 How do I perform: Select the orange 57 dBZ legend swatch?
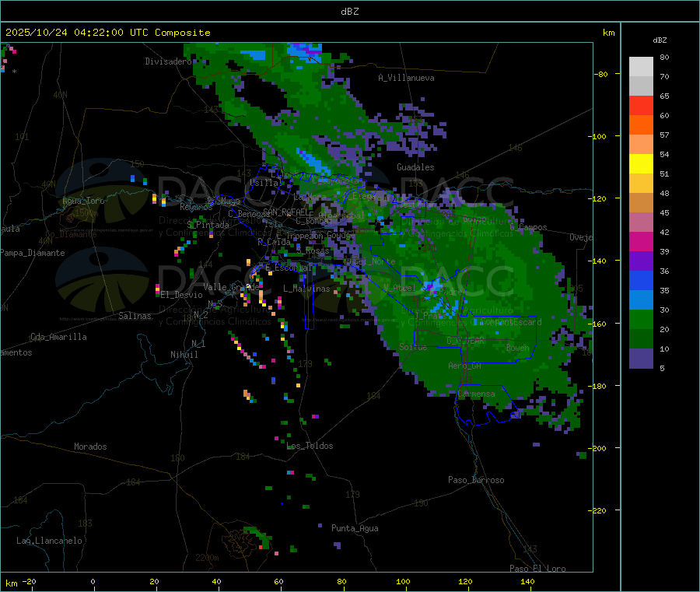coord(641,125)
